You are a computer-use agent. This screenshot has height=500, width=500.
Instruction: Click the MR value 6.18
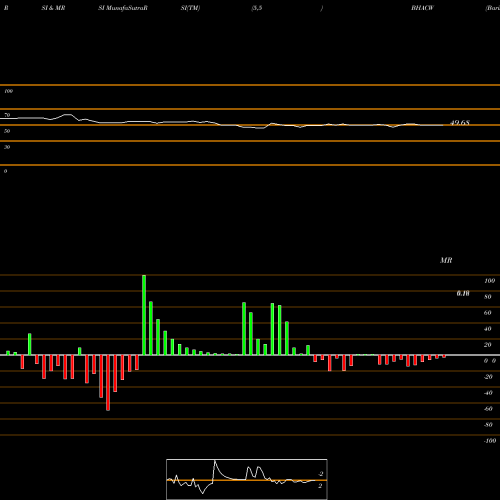point(463,293)
